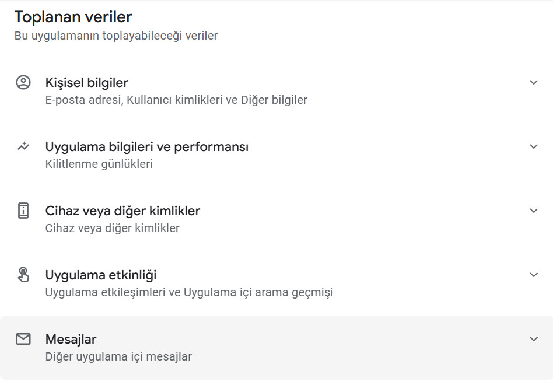Click the envelope icon beside Mesajlar
The height and width of the screenshot is (392, 553).
point(23,339)
